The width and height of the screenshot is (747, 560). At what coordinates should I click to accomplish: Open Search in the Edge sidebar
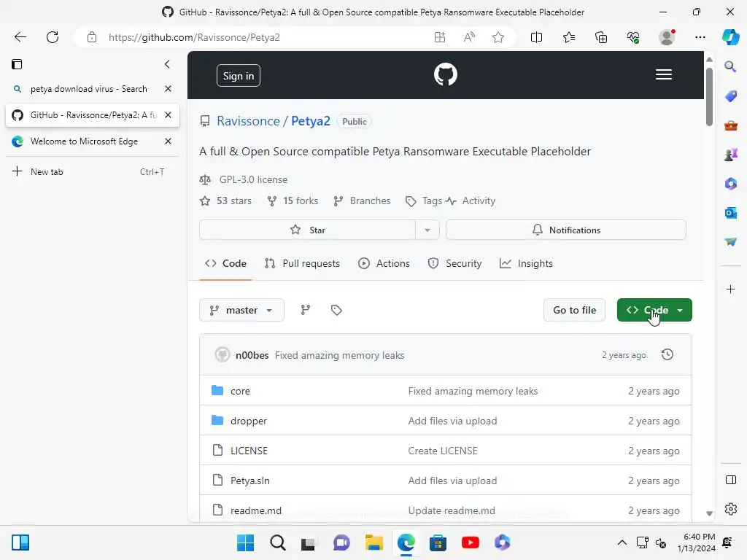[x=730, y=66]
